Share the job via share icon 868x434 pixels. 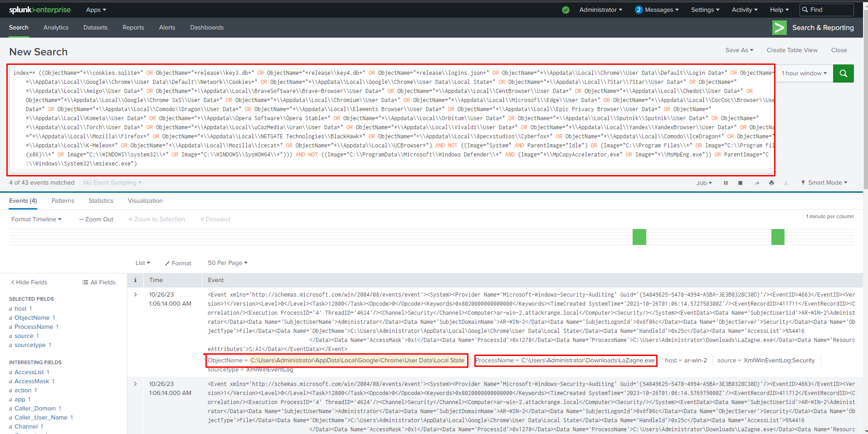pos(756,183)
